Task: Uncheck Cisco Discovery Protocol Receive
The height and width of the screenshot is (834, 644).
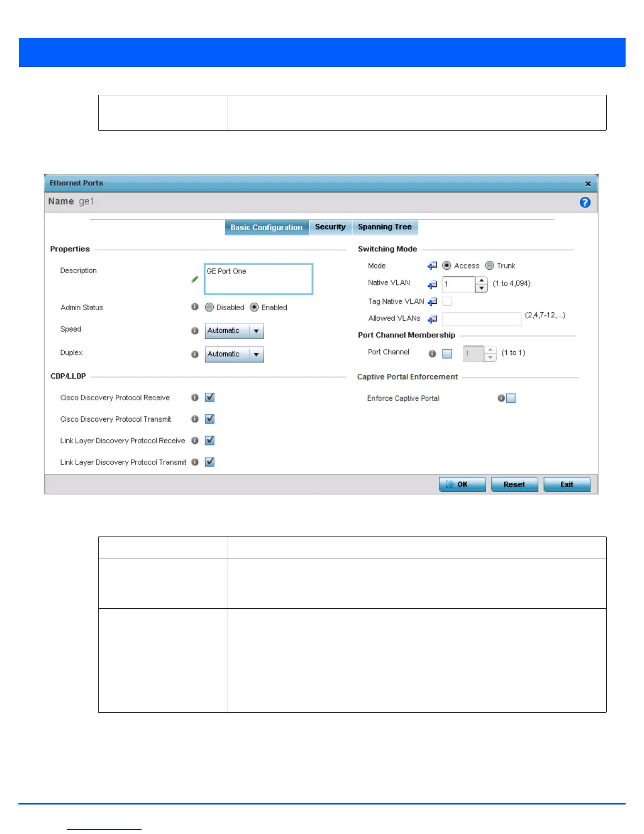Action: [x=209, y=398]
